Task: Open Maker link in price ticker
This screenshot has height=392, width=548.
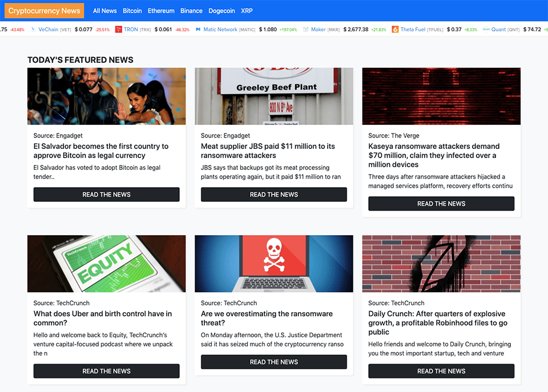Action: click(319, 29)
